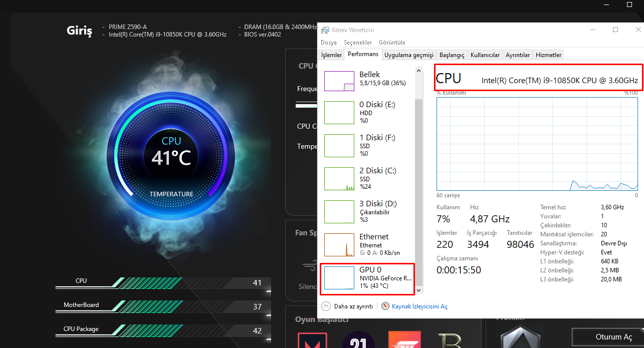
Task: Click the Mantıksal işlemciler value 20
Action: point(604,234)
